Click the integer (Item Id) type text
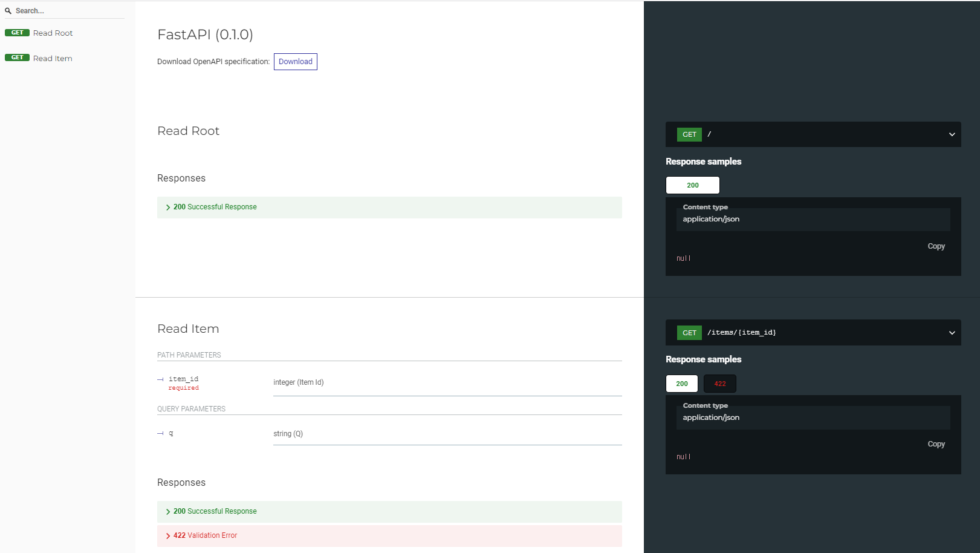 (299, 382)
